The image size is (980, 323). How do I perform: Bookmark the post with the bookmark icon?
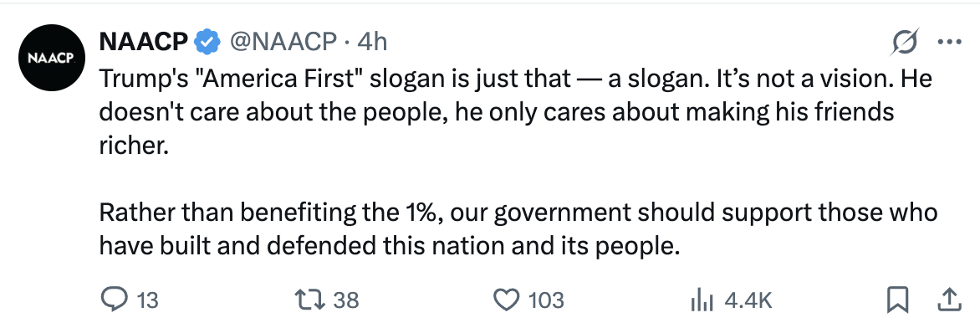coord(897,300)
